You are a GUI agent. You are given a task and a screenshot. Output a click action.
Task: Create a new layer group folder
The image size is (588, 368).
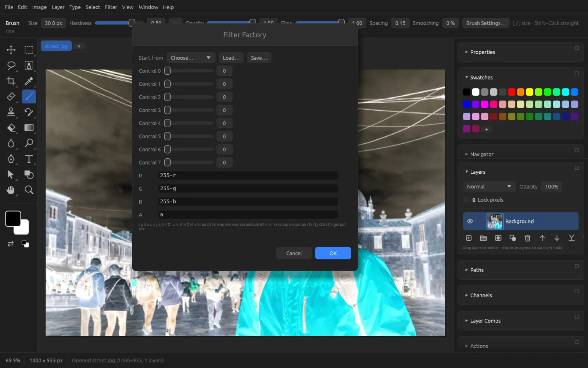coord(483,238)
